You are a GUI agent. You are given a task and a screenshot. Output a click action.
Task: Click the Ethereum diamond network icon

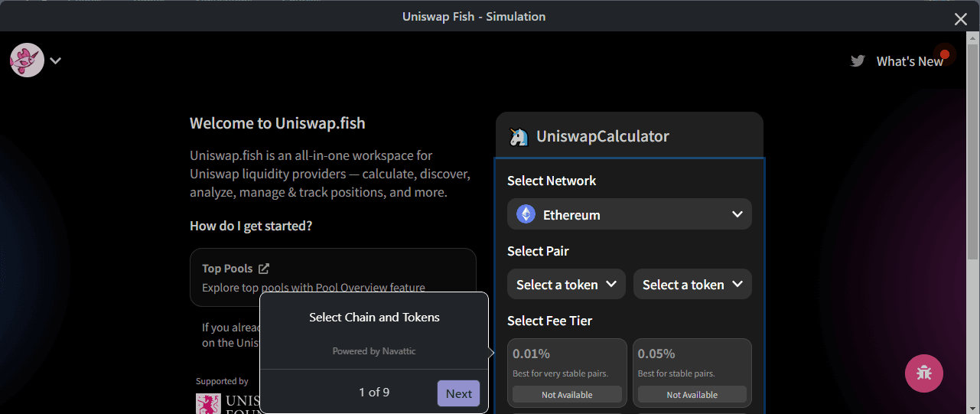[526, 214]
